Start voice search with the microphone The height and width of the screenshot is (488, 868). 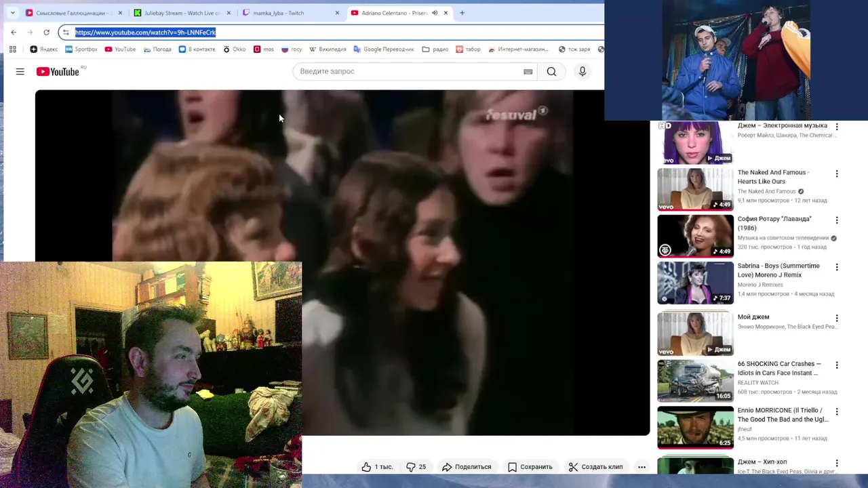(582, 71)
